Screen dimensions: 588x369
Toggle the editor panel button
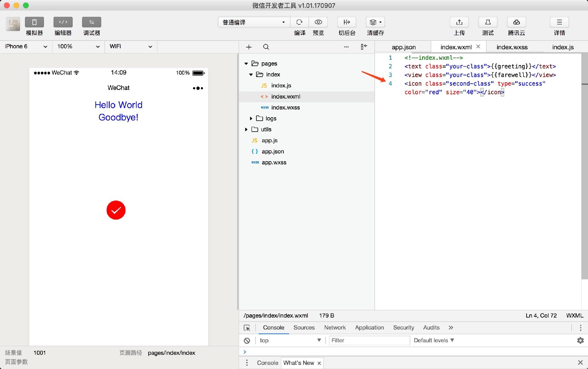click(63, 22)
